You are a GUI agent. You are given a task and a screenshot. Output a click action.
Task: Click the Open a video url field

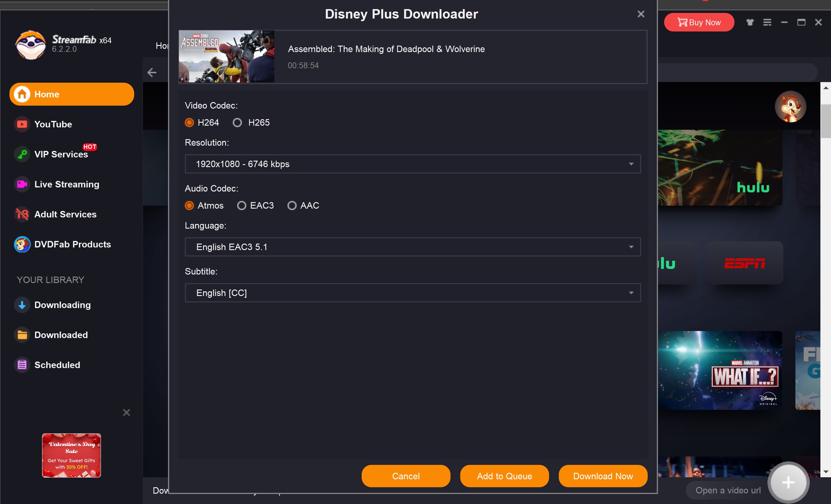click(728, 490)
